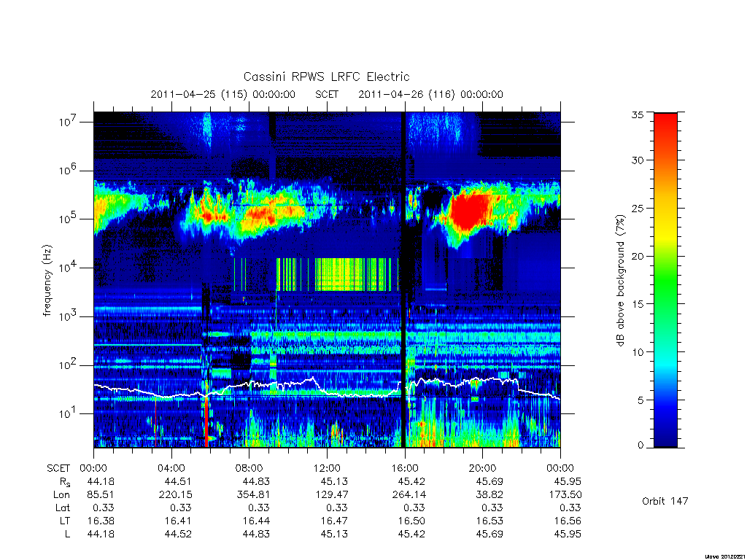Click the 'Orbit 147' label
Screen dimensions: 747x560
(665, 501)
